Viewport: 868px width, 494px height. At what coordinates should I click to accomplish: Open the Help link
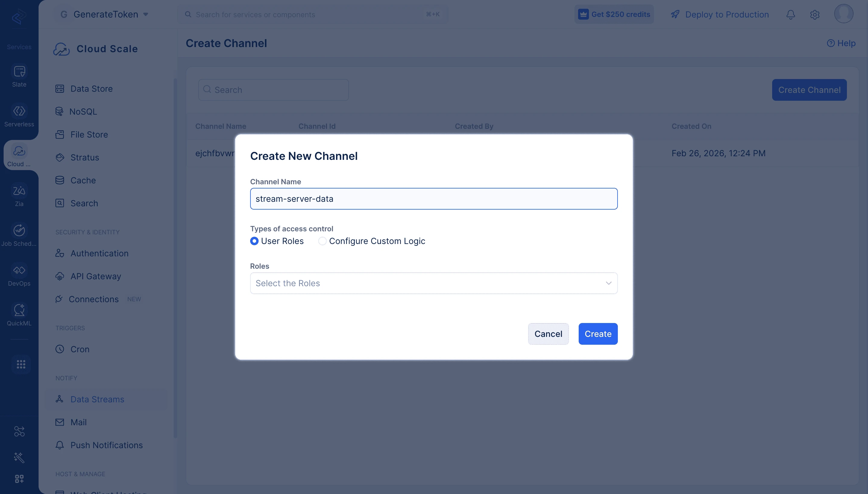tap(841, 43)
